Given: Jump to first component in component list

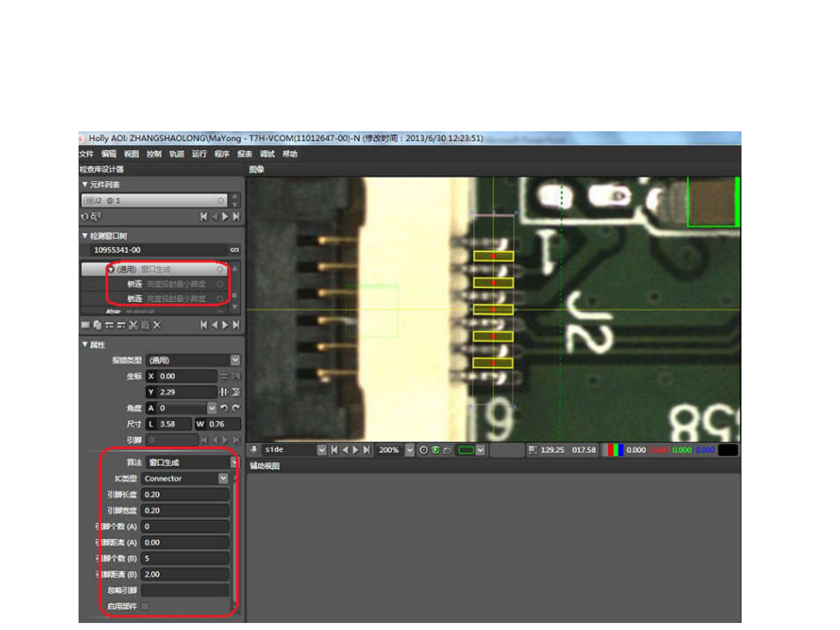Looking at the screenshot, I should tap(203, 217).
